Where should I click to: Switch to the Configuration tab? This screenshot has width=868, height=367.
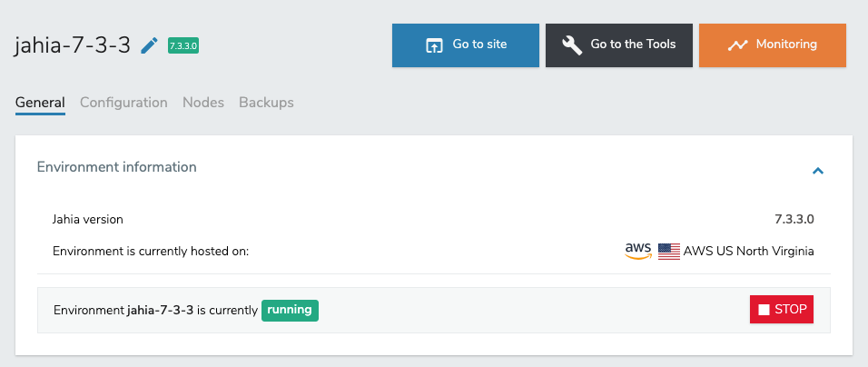[x=123, y=103]
